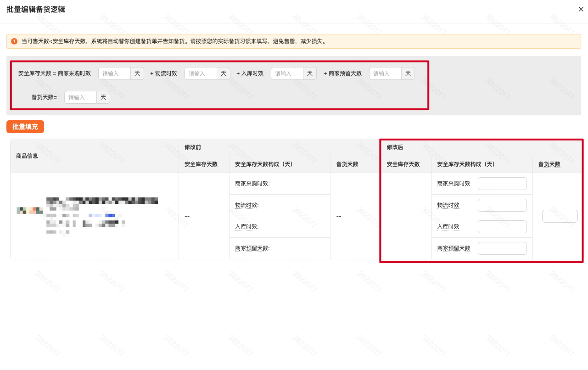This screenshot has height=370, width=588.
Task: Click the 备货天数 input under 修改后
Action: [560, 216]
